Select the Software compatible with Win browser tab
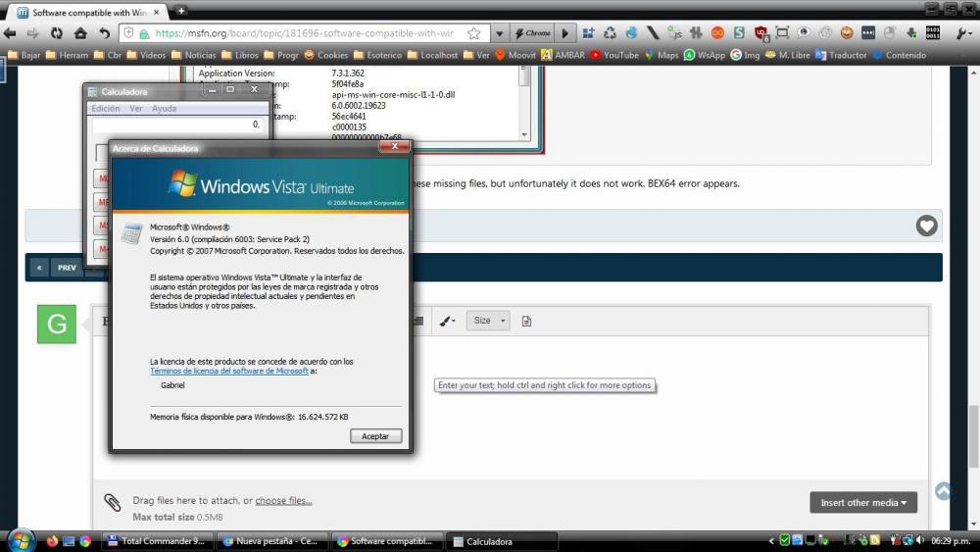The image size is (980, 552). pos(89,13)
